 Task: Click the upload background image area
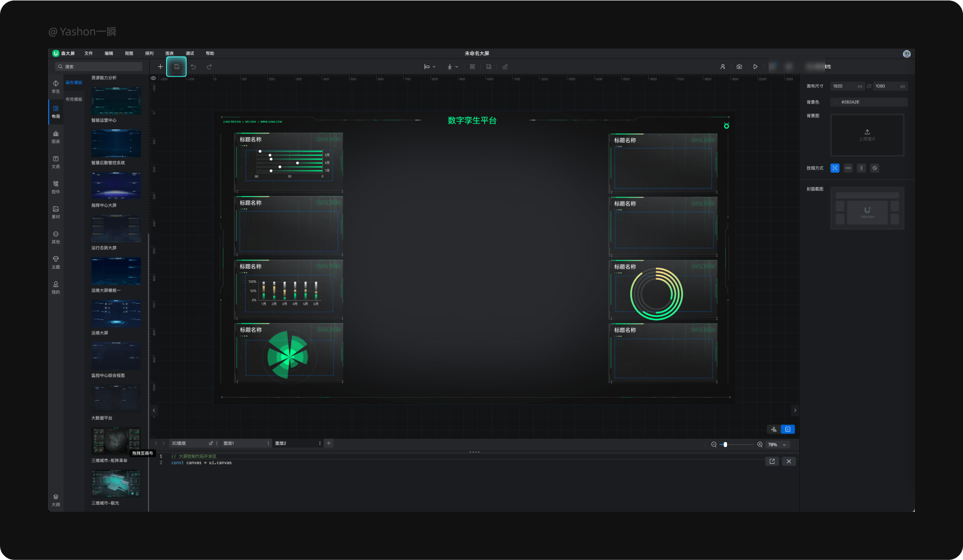(x=867, y=135)
